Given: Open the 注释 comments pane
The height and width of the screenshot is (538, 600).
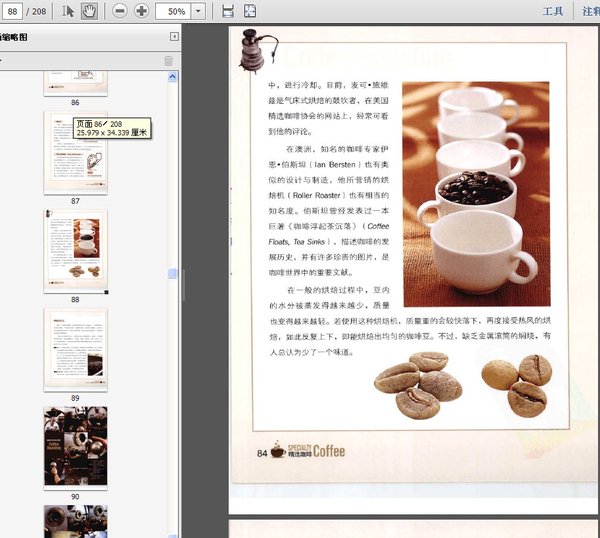Looking at the screenshot, I should (591, 11).
